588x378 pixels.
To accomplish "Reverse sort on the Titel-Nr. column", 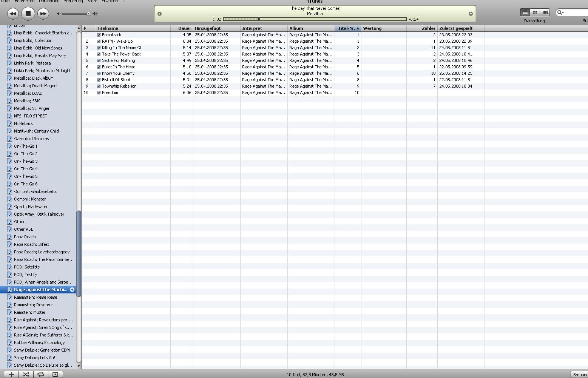I will tap(348, 28).
